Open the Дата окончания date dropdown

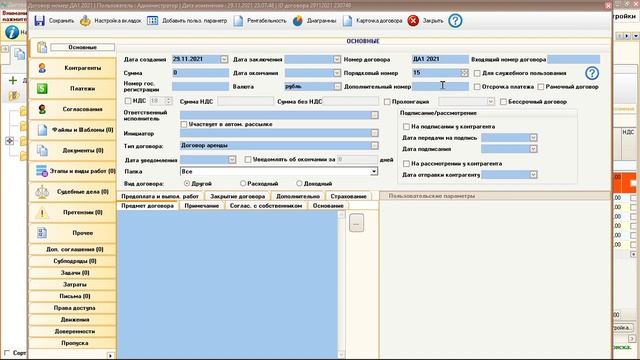coord(336,73)
